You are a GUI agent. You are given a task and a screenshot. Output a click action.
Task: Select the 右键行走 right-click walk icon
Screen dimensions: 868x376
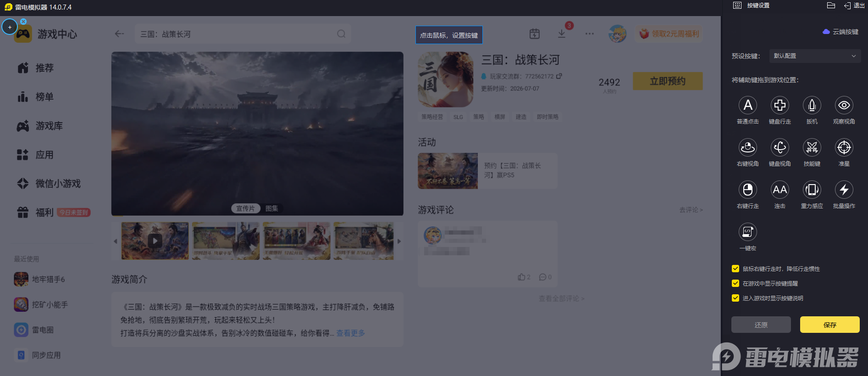click(x=748, y=190)
